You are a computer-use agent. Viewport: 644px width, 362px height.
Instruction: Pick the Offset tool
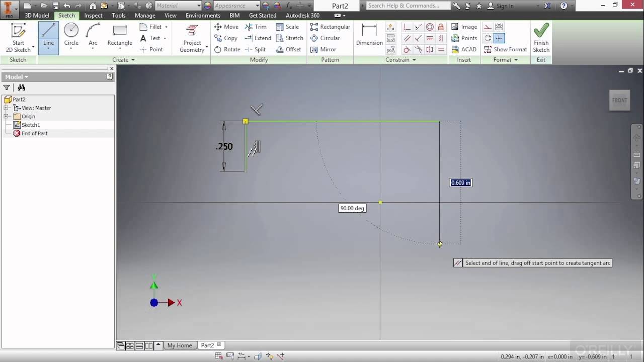pos(289,49)
